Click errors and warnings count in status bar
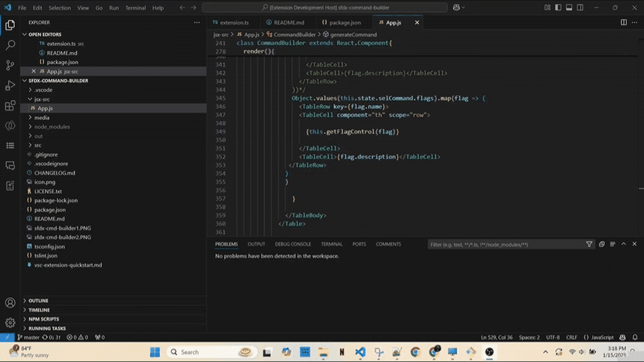 77,337
